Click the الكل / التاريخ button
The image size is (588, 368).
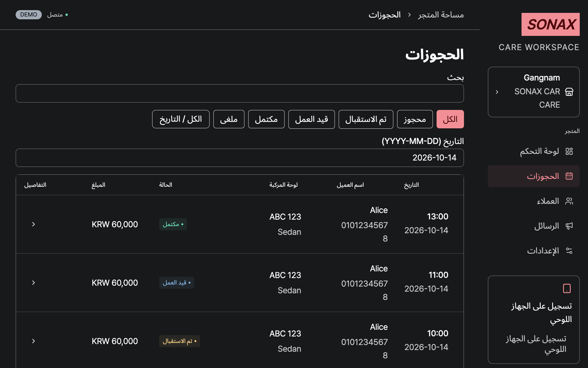tap(181, 119)
